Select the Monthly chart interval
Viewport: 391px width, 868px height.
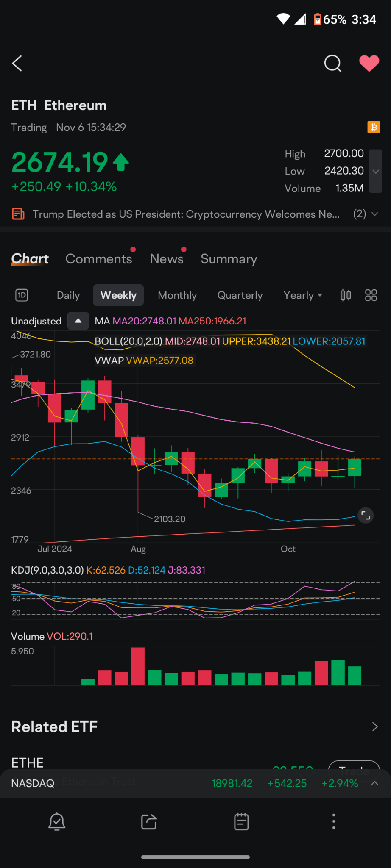177,295
